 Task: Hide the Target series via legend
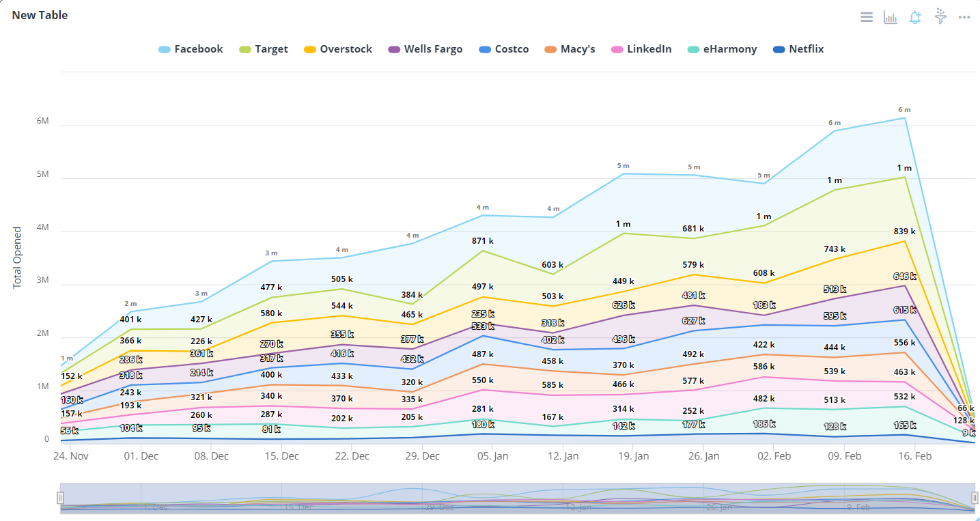[x=271, y=49]
